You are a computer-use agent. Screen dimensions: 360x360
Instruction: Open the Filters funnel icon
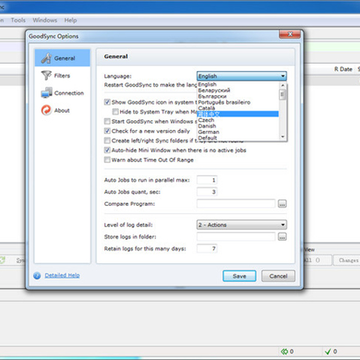[x=46, y=76]
